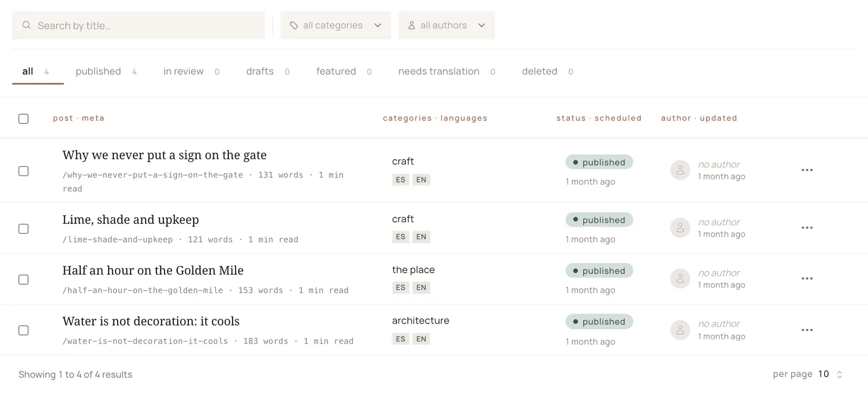Open the all authors dropdown

tap(446, 25)
